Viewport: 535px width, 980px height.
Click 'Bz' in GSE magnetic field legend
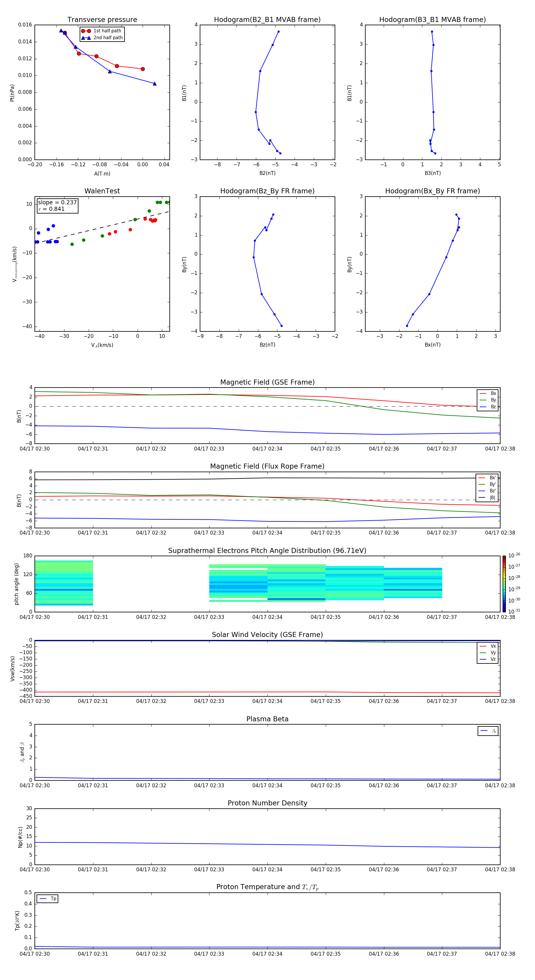(488, 407)
